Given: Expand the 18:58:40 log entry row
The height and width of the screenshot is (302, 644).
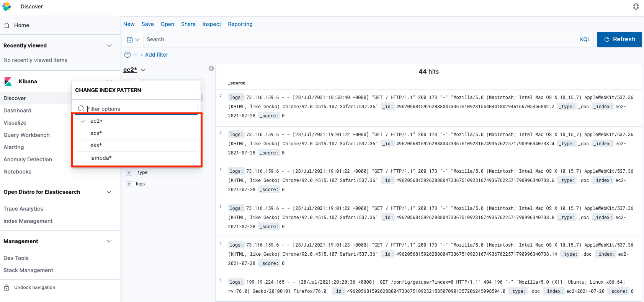Looking at the screenshot, I should (x=221, y=96).
